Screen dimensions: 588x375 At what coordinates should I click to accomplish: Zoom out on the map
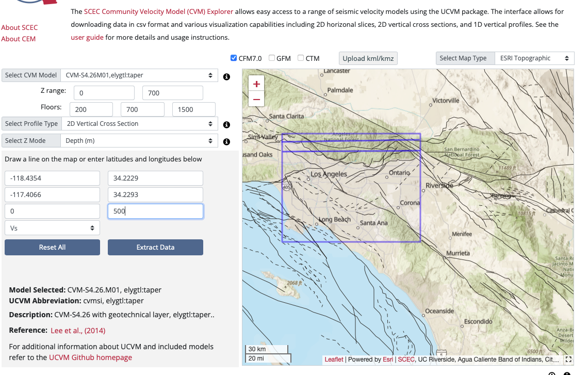click(256, 99)
